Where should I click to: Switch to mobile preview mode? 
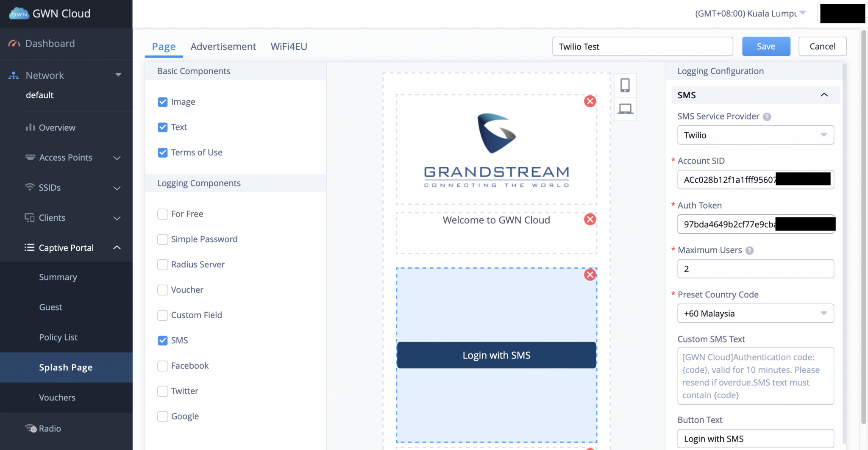[x=625, y=85]
